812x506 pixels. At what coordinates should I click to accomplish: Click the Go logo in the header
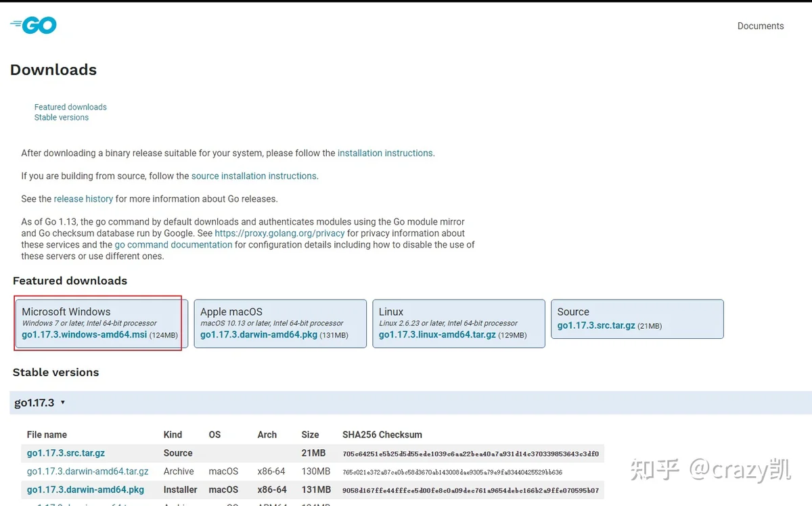[x=33, y=26]
